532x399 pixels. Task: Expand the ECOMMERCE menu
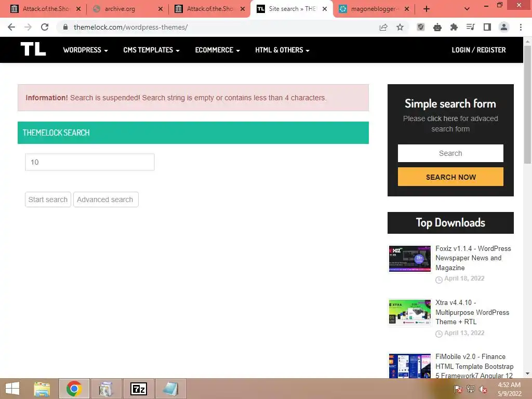(x=218, y=50)
